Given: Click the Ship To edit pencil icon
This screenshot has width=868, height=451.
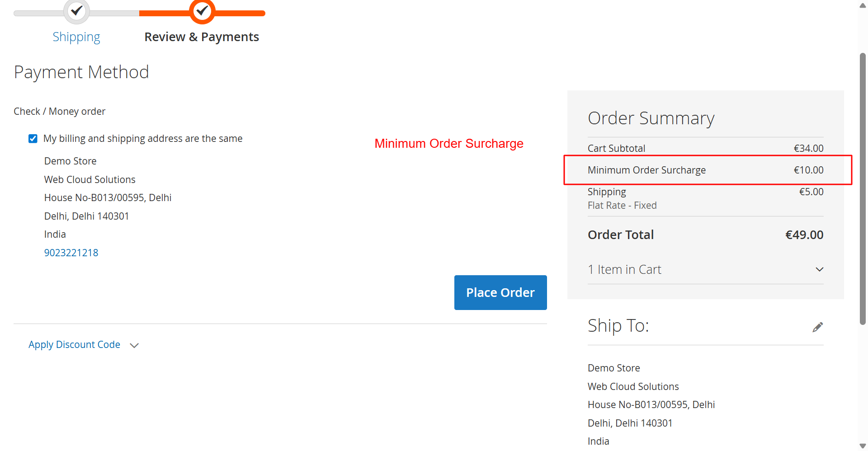Looking at the screenshot, I should click(817, 327).
